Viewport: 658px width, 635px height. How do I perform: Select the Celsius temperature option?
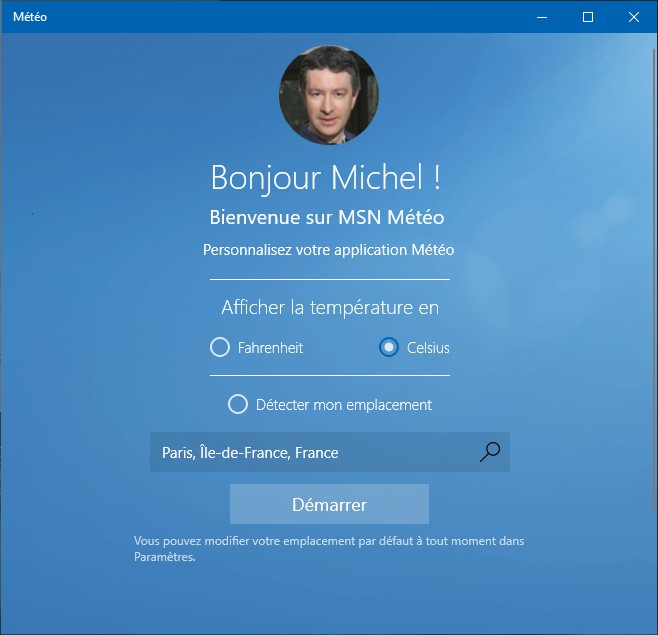(389, 347)
